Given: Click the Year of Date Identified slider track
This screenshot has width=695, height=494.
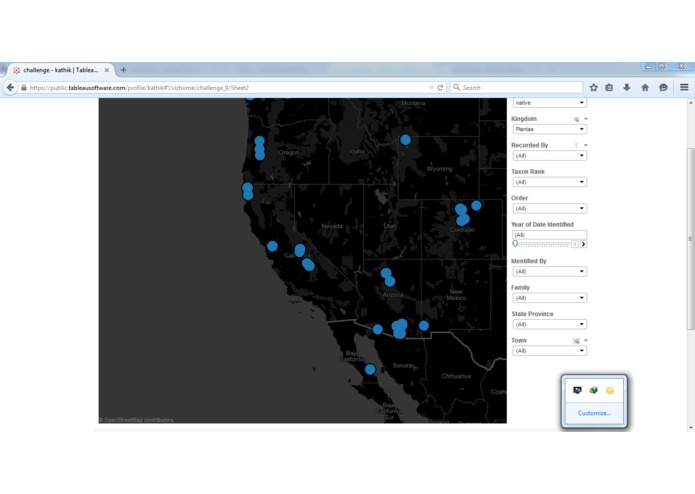Looking at the screenshot, I should click(544, 245).
